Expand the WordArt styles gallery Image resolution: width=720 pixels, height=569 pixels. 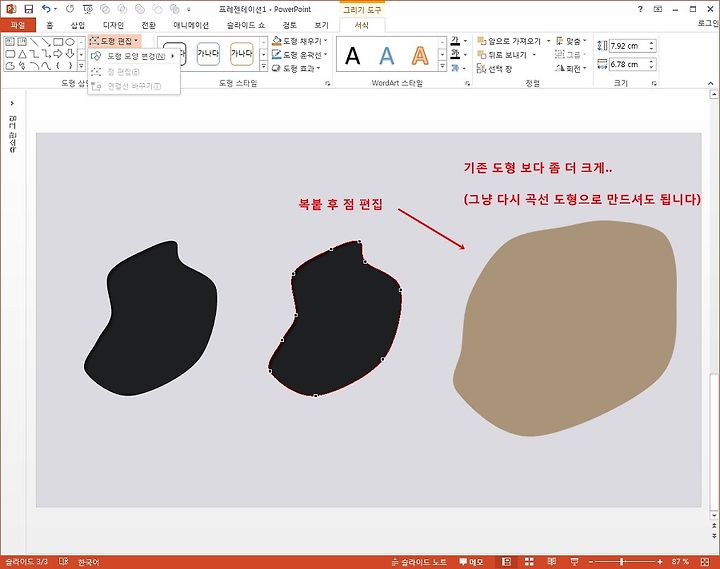pos(442,67)
